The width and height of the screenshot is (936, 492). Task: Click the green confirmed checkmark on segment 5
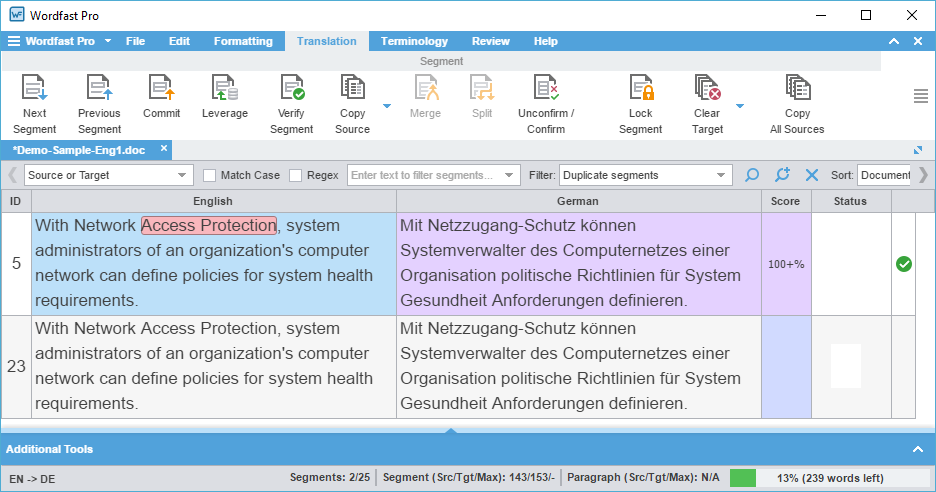point(904,264)
